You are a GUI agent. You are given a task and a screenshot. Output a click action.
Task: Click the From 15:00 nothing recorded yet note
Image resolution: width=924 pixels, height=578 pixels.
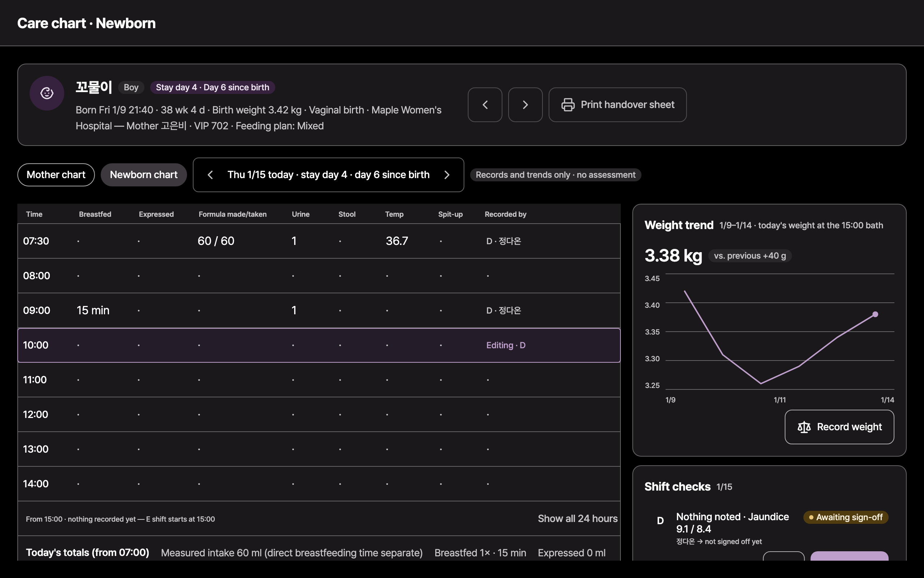[120, 519]
